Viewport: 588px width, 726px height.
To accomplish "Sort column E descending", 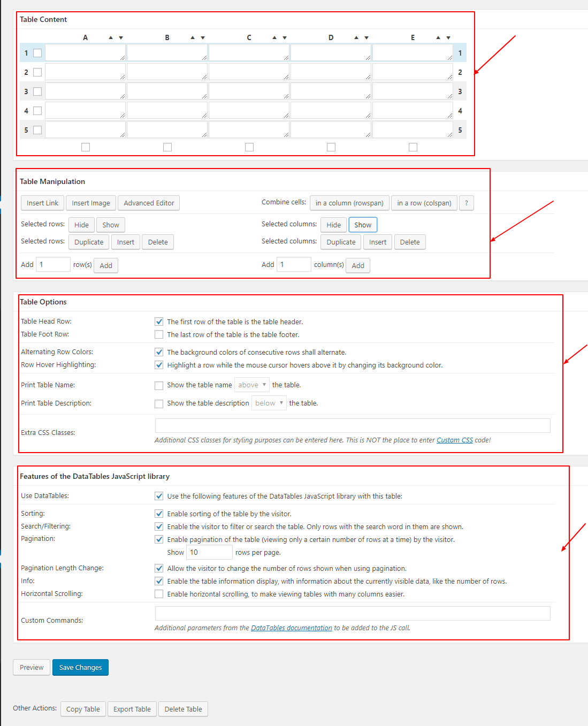I will 448,37.
